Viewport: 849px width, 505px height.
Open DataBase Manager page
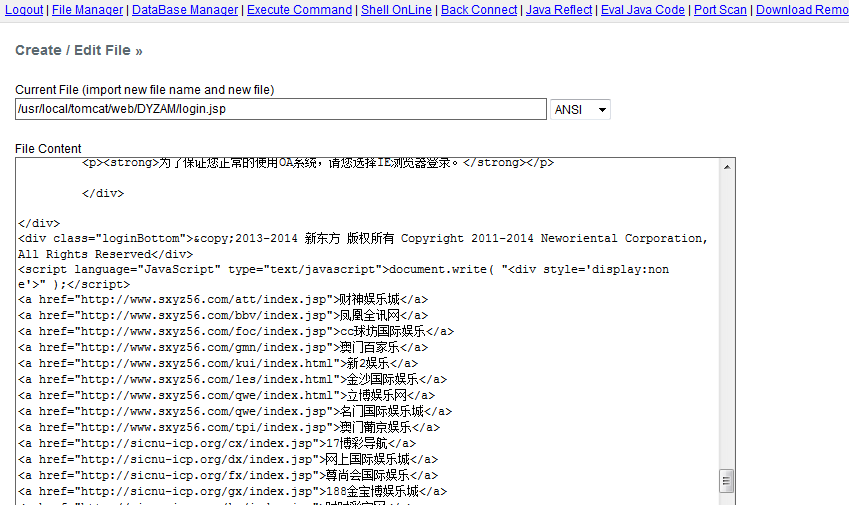pos(185,10)
